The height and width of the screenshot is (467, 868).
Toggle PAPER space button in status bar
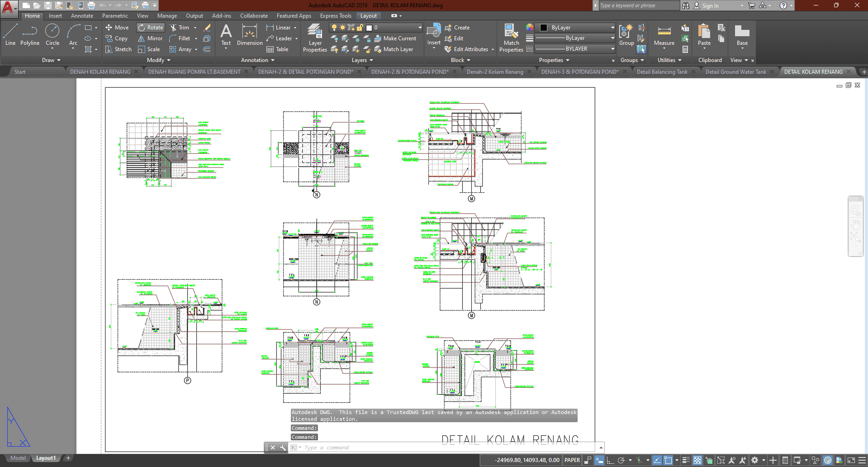pyautogui.click(x=572, y=460)
